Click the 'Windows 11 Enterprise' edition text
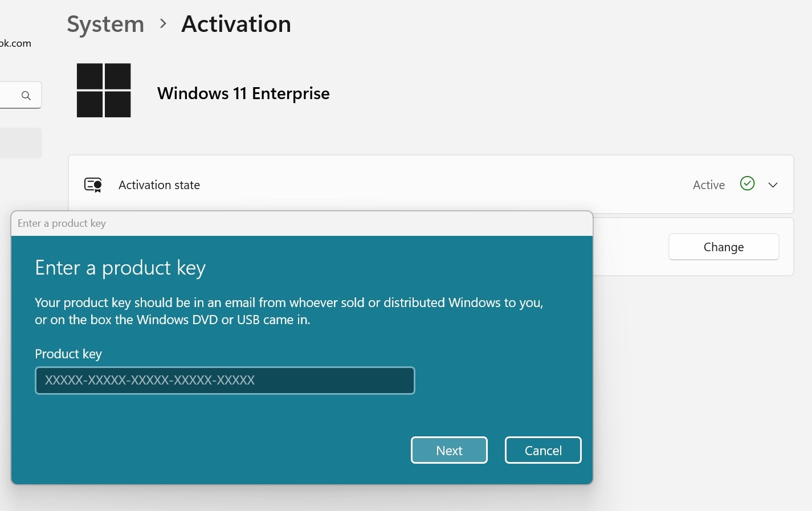Image resolution: width=812 pixels, height=511 pixels. (x=243, y=93)
